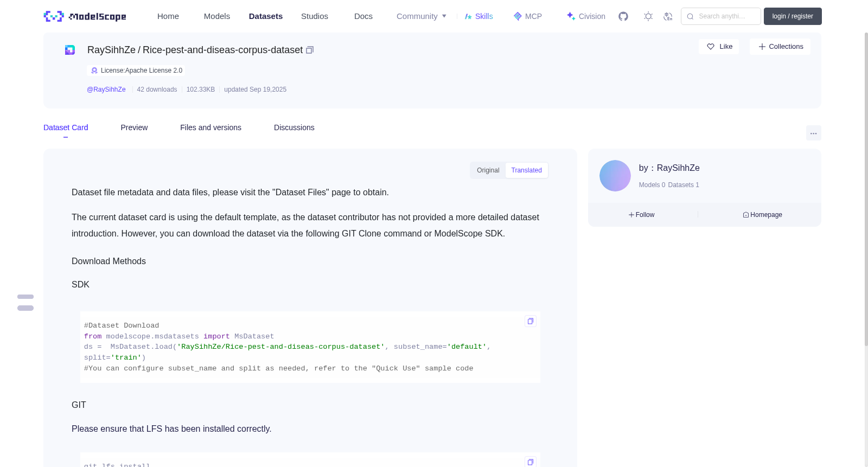This screenshot has width=868, height=467.
Task: Open the Discussions tab
Action: click(294, 127)
